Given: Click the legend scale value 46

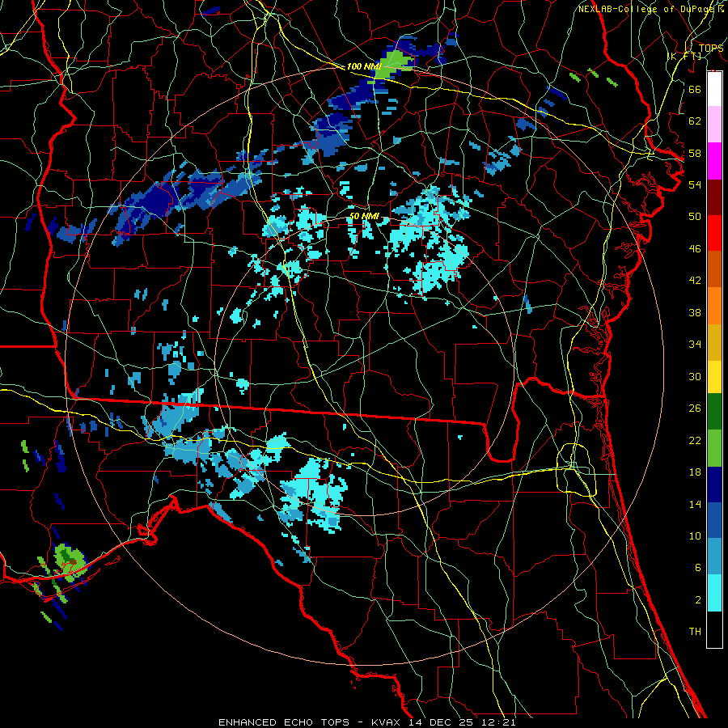Looking at the screenshot, I should coord(695,249).
